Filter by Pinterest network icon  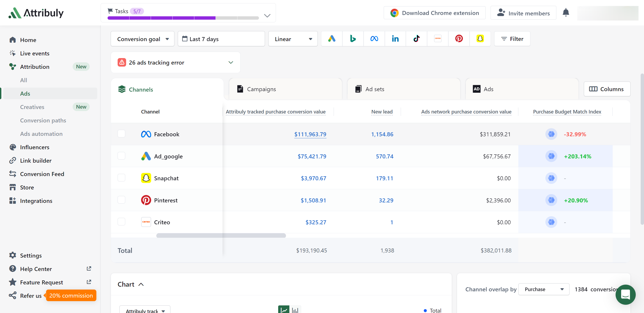(459, 39)
